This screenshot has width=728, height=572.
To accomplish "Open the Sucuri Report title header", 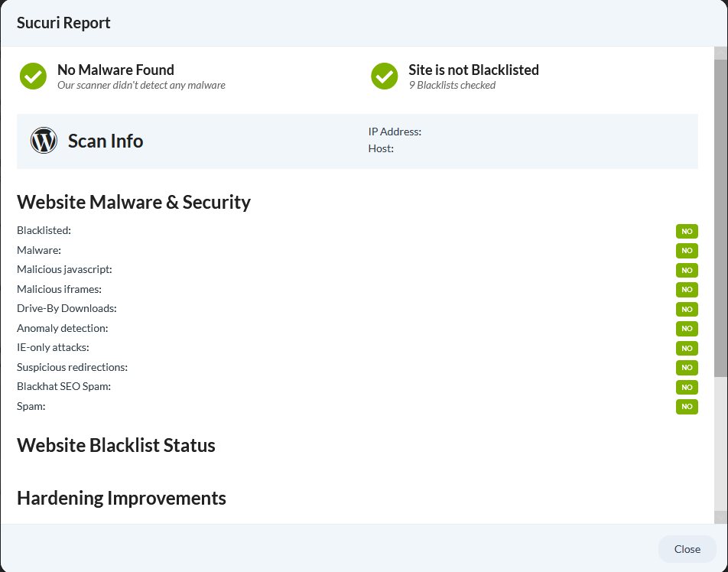I will pyautogui.click(x=63, y=23).
